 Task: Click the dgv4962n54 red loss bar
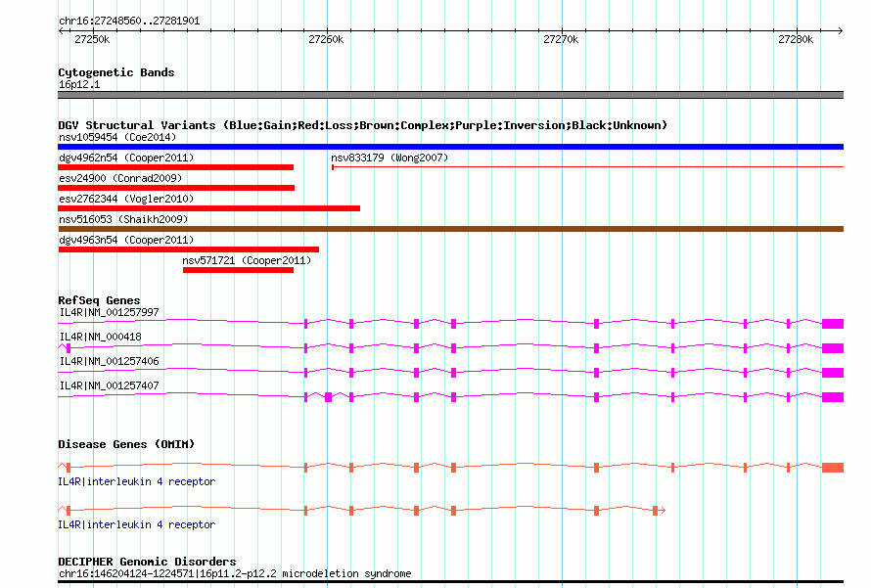tap(175, 167)
